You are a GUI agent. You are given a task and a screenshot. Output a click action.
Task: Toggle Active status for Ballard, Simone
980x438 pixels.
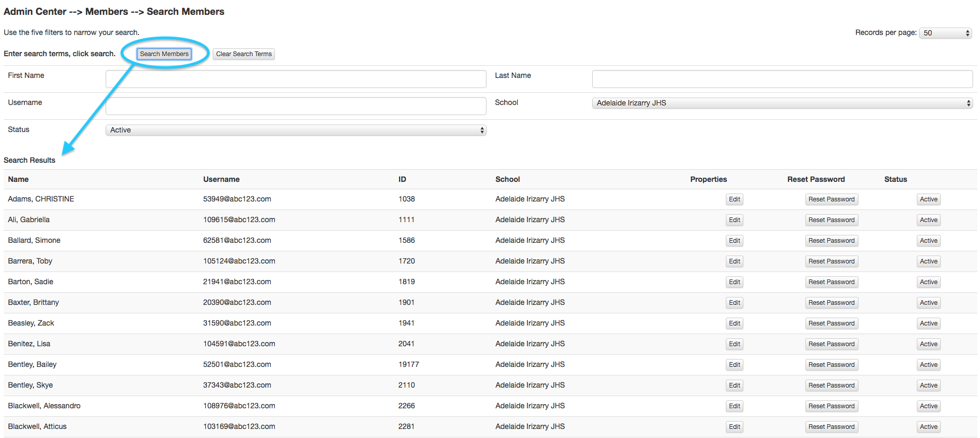tap(929, 241)
